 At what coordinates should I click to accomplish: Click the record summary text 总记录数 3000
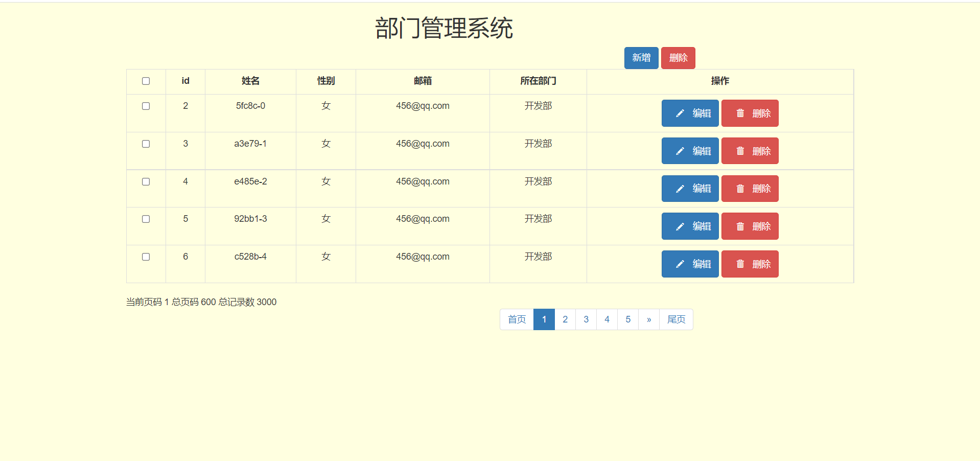247,302
